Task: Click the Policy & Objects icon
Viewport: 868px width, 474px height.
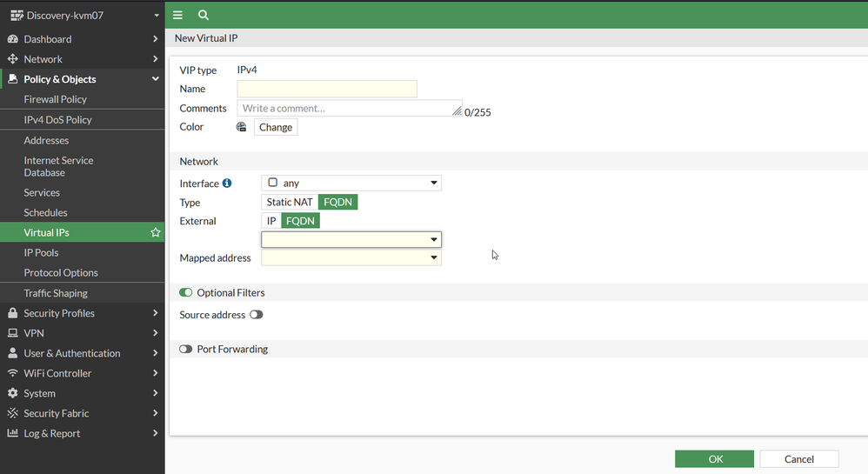Action: click(13, 78)
